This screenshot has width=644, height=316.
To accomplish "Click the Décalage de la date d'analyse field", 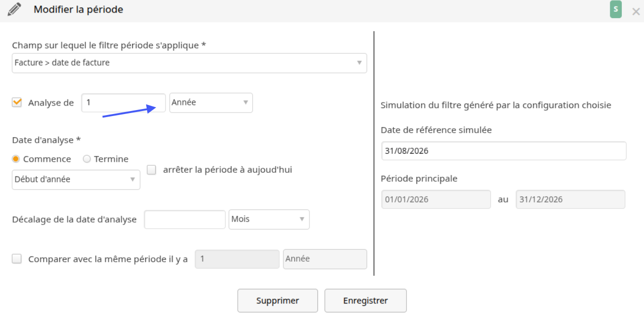I will click(185, 219).
